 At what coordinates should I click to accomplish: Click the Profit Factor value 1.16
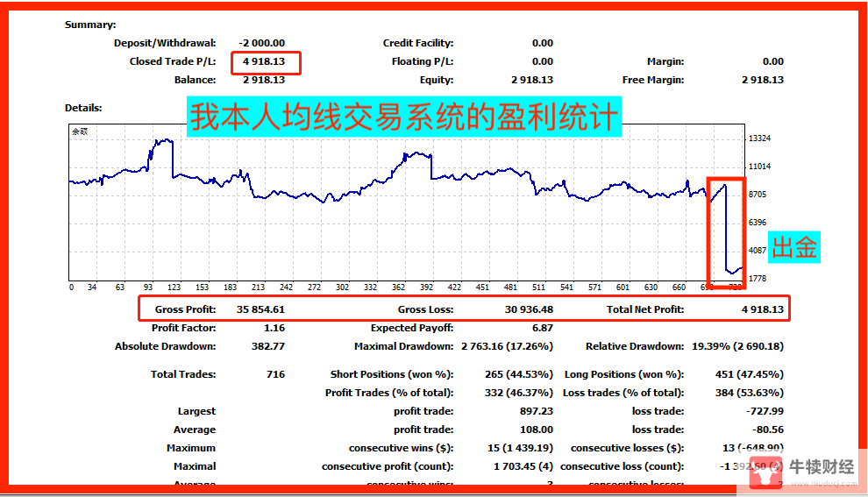click(274, 328)
